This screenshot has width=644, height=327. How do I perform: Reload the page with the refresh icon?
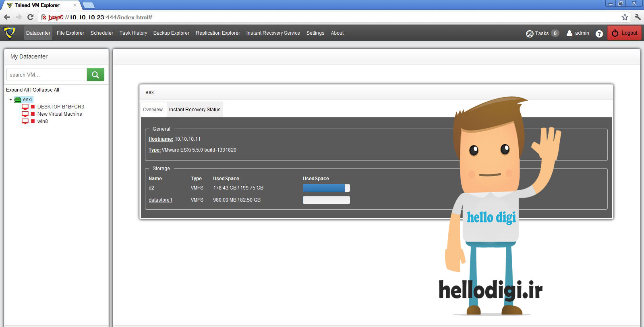pyautogui.click(x=30, y=17)
